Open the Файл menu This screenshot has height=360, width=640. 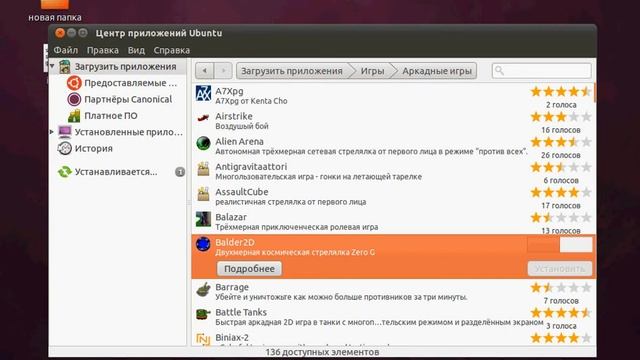coord(66,50)
